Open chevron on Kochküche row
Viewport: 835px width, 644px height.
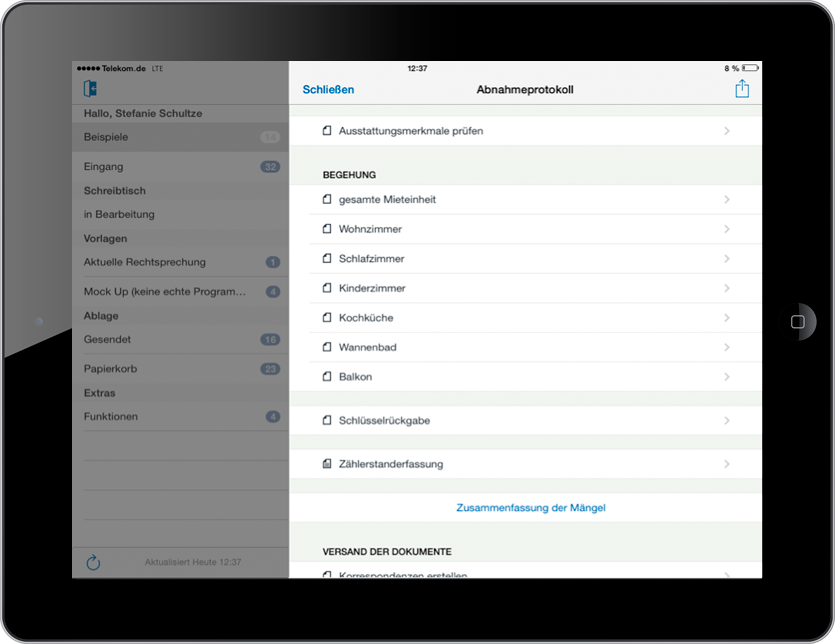pos(727,317)
